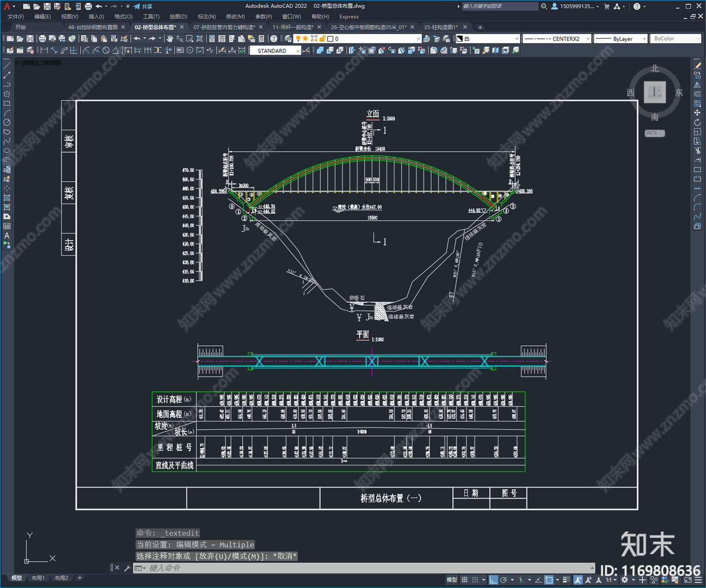Toggle ortho mode in status bar
This screenshot has width=706, height=588.
[493, 580]
